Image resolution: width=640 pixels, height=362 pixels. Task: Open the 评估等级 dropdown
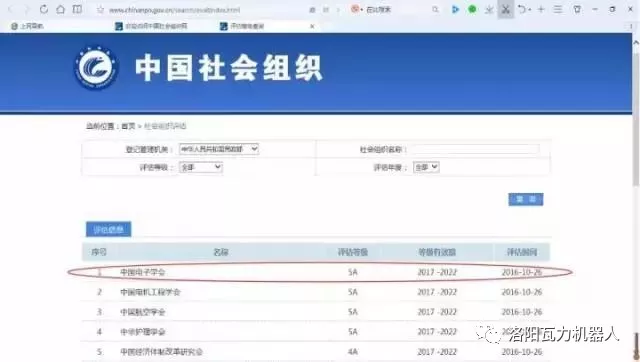click(x=201, y=167)
